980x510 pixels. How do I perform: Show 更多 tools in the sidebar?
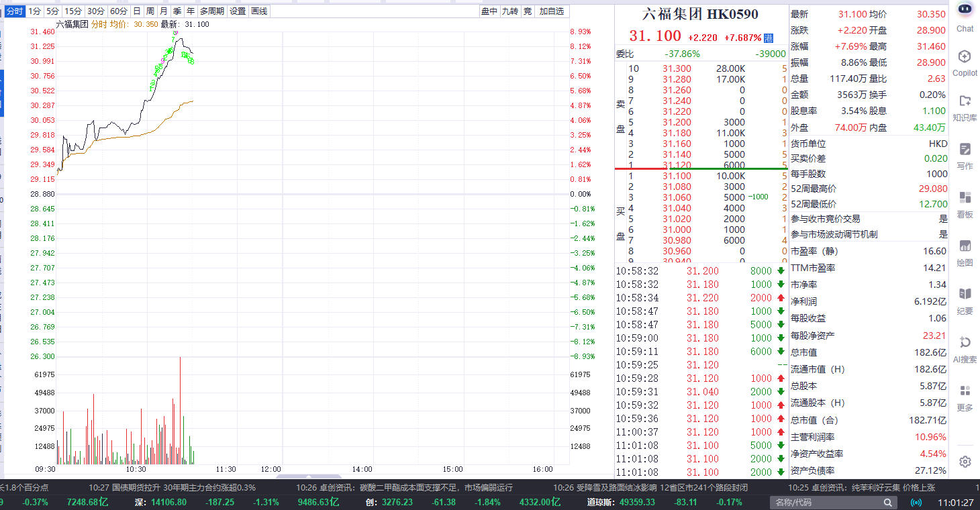point(965,397)
